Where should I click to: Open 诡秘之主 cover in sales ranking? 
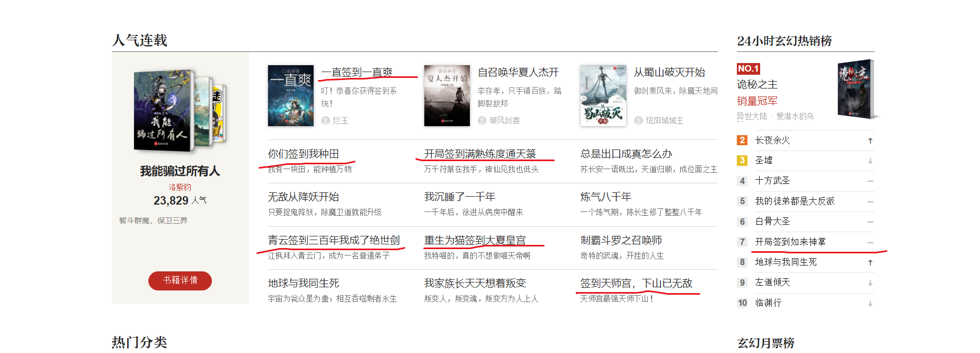[x=856, y=89]
